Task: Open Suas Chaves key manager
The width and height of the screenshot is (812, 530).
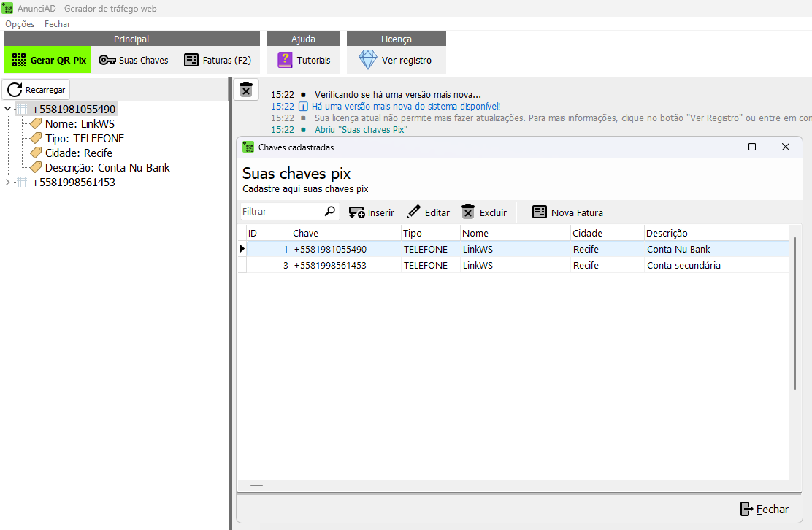Action: pos(134,61)
